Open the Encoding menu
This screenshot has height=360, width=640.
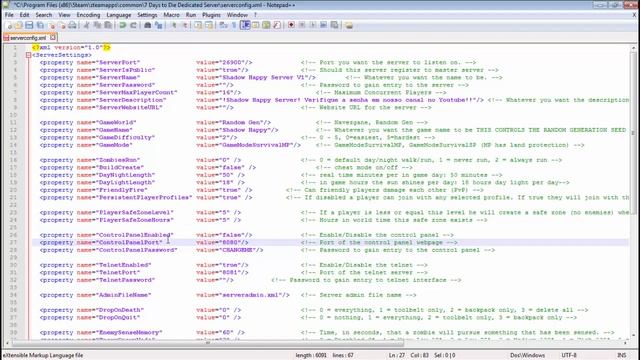click(x=88, y=15)
